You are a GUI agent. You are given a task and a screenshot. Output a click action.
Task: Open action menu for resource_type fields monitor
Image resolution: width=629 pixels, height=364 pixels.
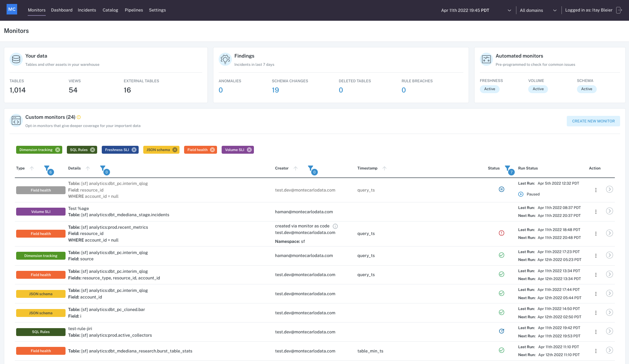pyautogui.click(x=596, y=275)
